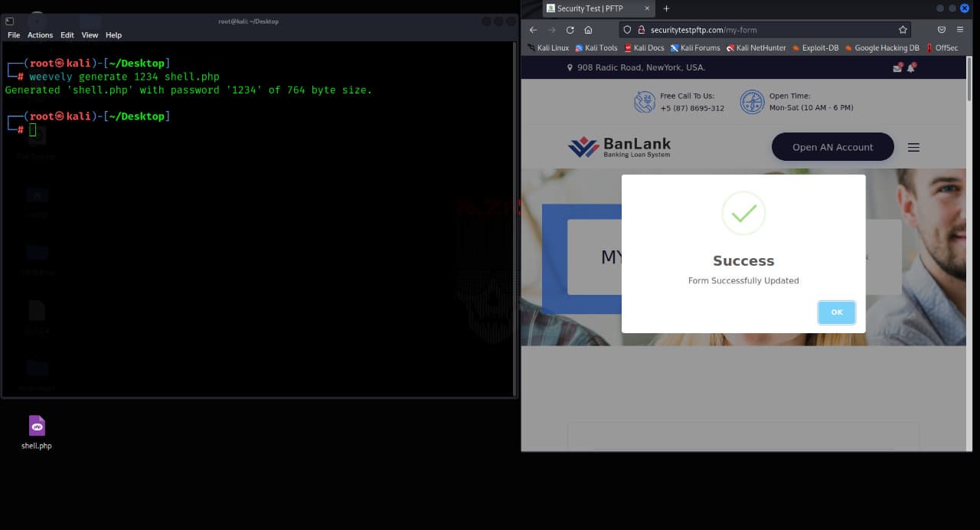Go to the browser home page
The width and height of the screenshot is (980, 530).
[588, 30]
